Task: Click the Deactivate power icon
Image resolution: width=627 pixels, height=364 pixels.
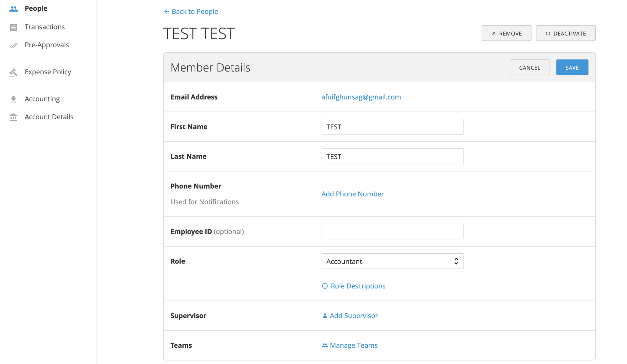Action: 547,33
